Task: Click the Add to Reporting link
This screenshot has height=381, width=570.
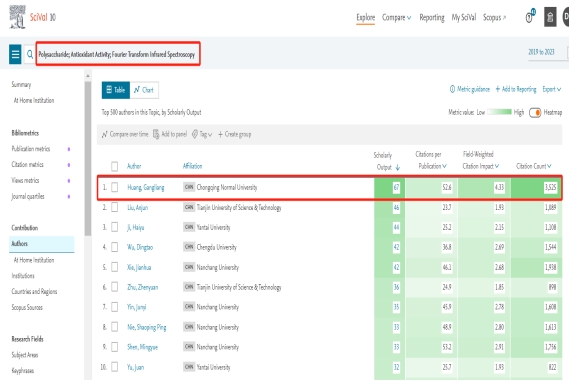Action: click(516, 89)
